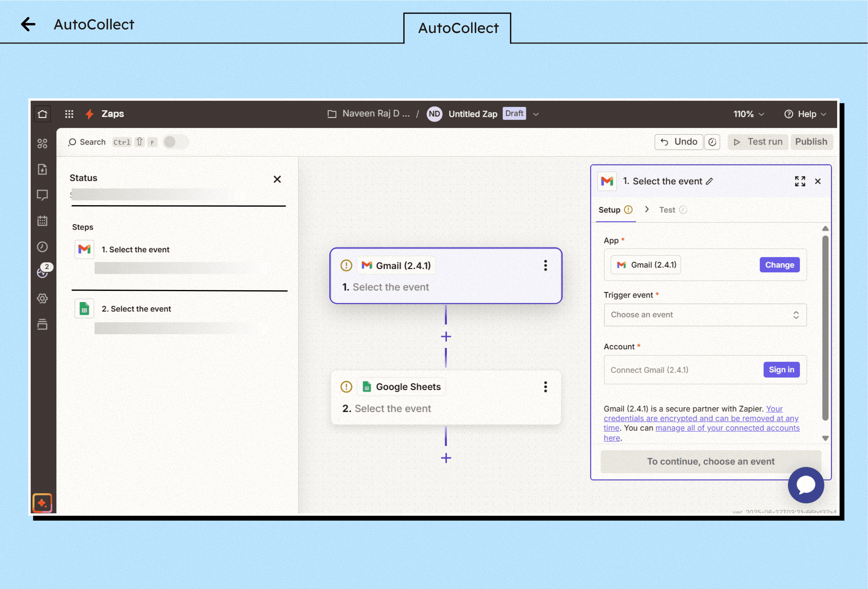Click the home icon in top bar
The height and width of the screenshot is (589, 868).
(42, 114)
